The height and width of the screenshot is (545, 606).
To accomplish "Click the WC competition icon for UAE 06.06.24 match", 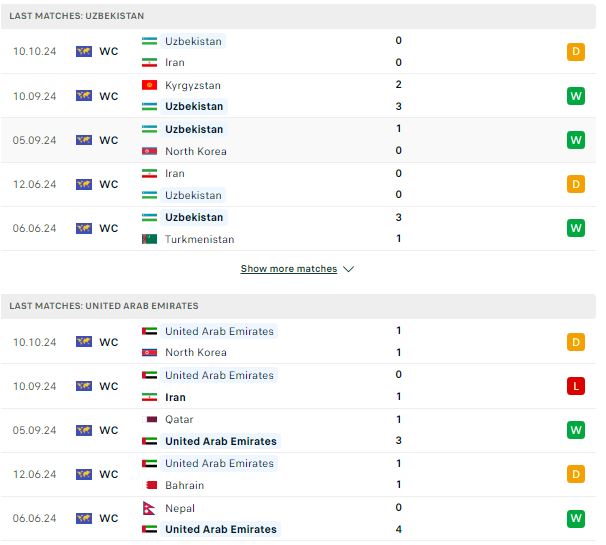I will coord(84,518).
